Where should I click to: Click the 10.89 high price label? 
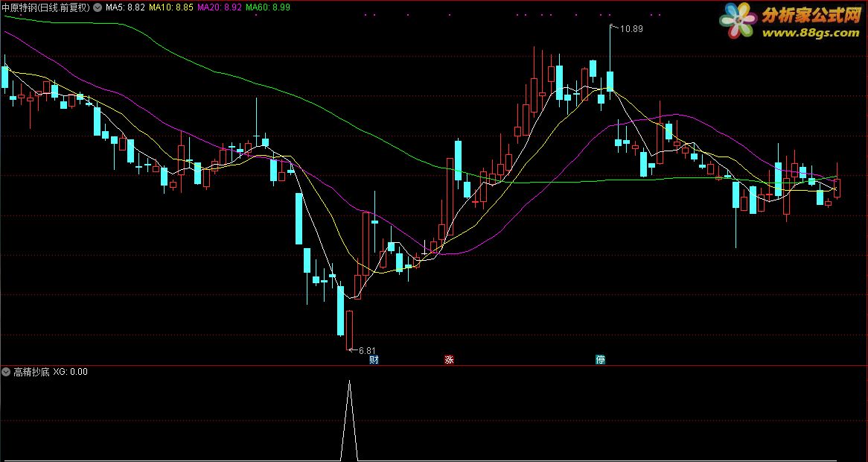631,29
